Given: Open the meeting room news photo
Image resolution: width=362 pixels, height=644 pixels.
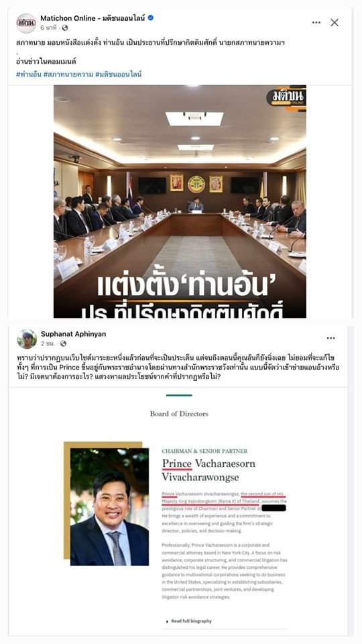Looking at the screenshot, I should [x=180, y=201].
